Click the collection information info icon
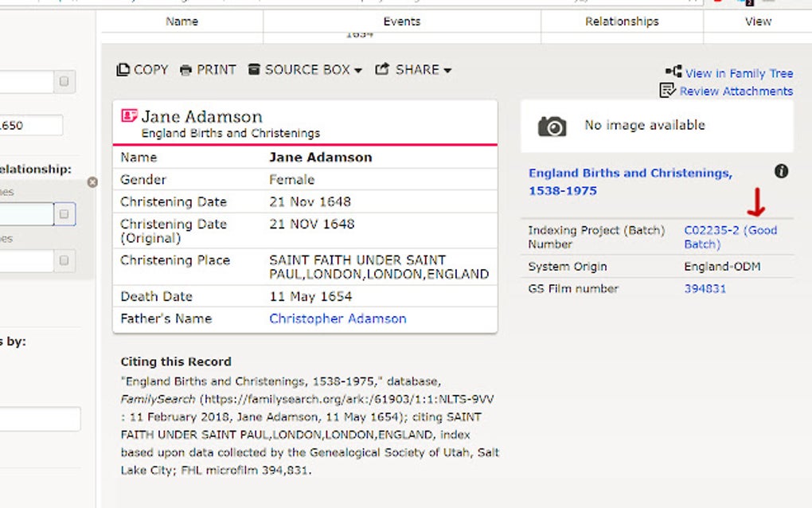 click(x=781, y=170)
